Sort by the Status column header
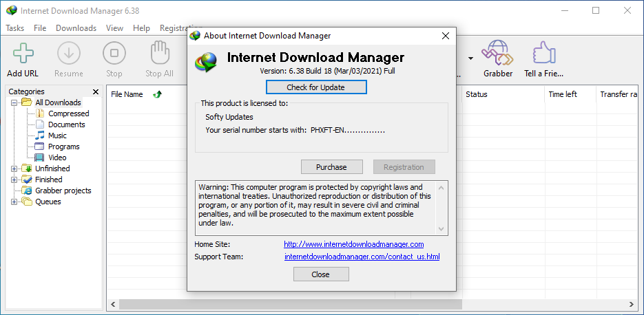The image size is (644, 315). (x=477, y=94)
